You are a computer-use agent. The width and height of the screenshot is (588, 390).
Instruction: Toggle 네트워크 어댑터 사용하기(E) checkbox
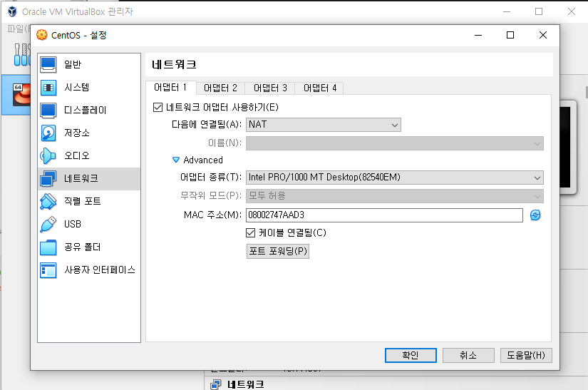158,108
